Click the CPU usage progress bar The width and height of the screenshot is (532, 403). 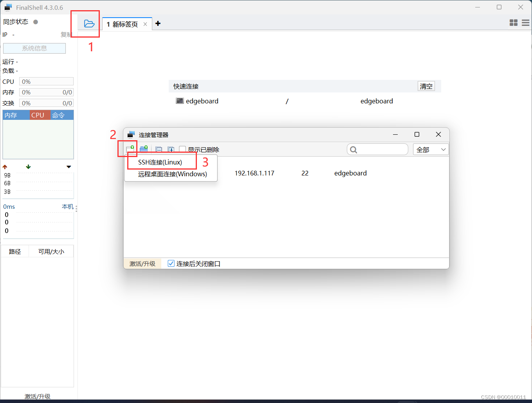(x=46, y=81)
